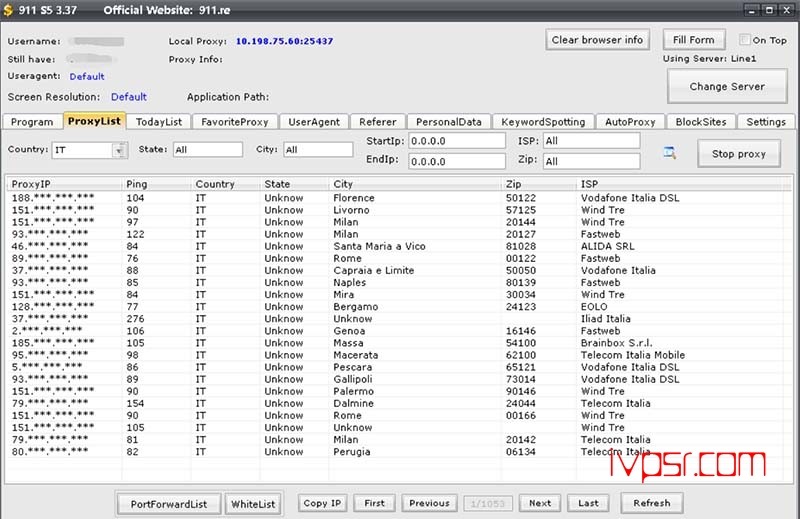Click the Stop proxy button
Viewport: 800px width, 519px height.
click(x=739, y=154)
